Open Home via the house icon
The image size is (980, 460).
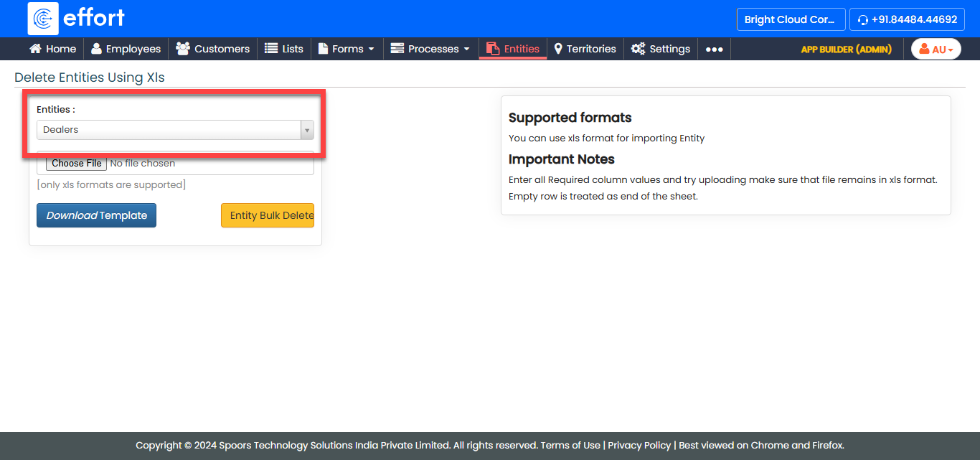(35, 49)
